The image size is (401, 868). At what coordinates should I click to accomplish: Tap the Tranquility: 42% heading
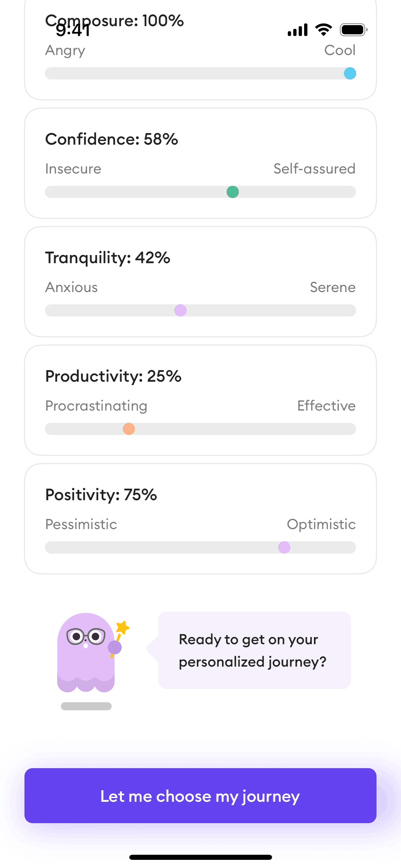pos(107,258)
